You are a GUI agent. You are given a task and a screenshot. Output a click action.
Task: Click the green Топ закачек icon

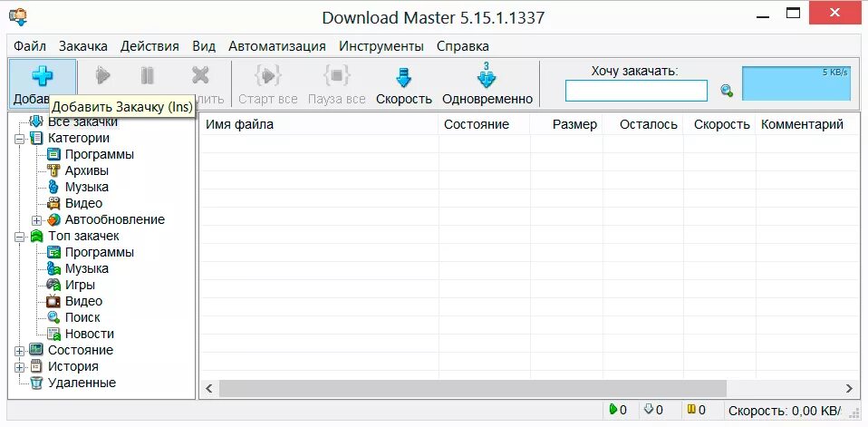pyautogui.click(x=36, y=236)
